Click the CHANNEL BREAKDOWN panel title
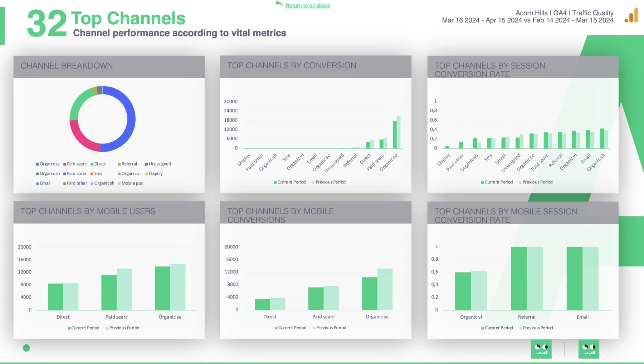Screen dimensions: 644x364 67,66
